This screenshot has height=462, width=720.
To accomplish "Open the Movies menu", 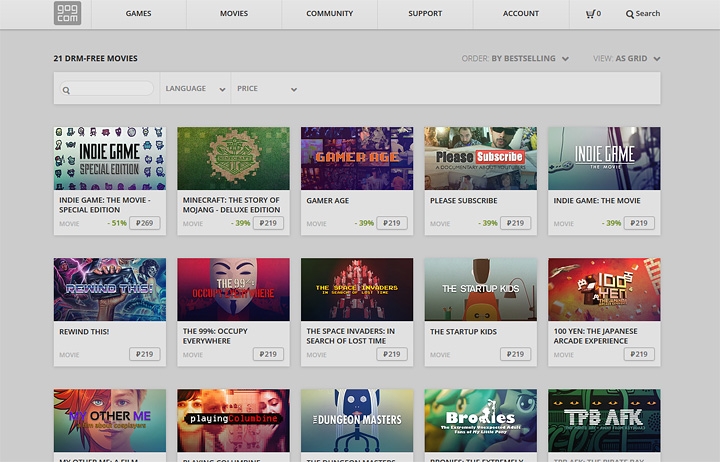I will 233,14.
